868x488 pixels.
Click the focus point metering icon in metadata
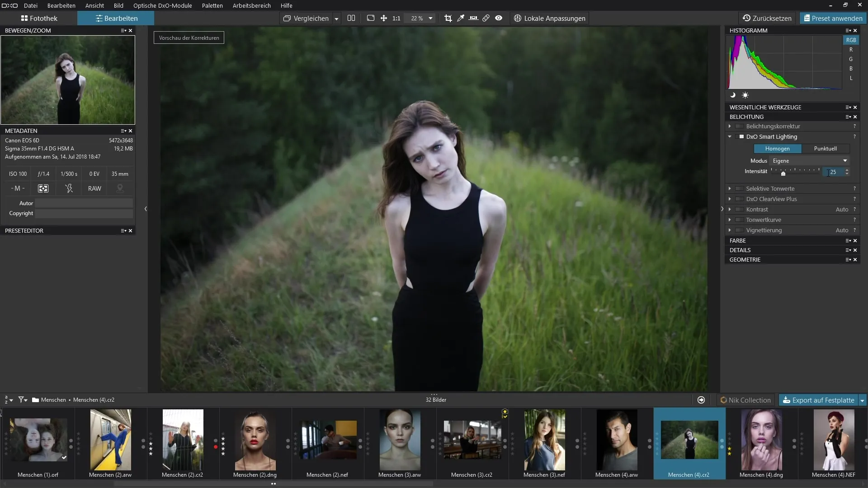point(43,188)
